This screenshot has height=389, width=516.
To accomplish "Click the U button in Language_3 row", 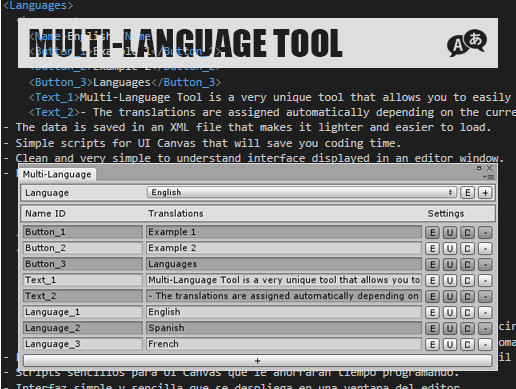I will [x=450, y=344].
